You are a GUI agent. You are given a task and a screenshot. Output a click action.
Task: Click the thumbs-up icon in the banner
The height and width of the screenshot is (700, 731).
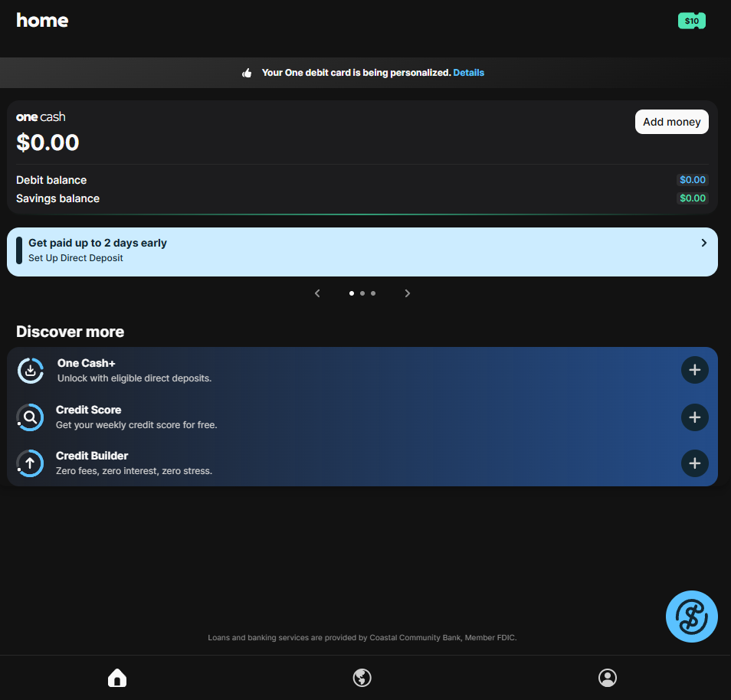click(247, 73)
